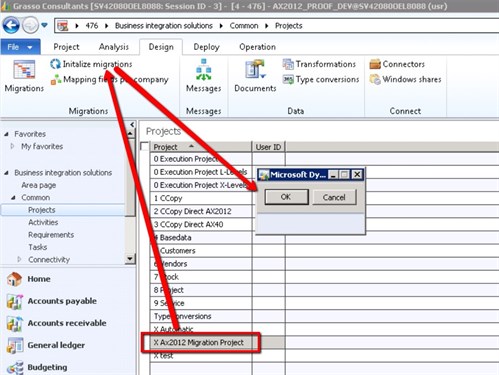This screenshot has width=499, height=375.
Task: Select 'X Ax2012 Migration Project' row
Action: point(201,342)
